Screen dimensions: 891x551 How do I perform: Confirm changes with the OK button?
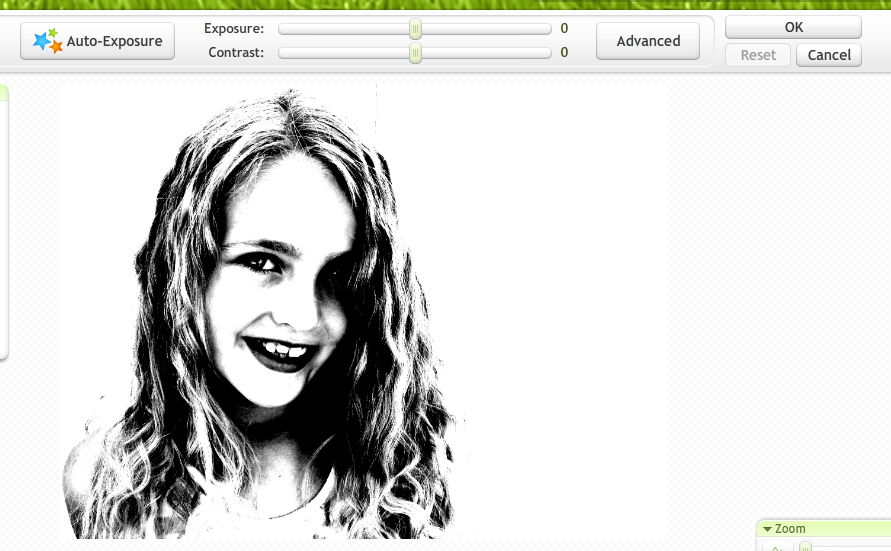click(793, 27)
